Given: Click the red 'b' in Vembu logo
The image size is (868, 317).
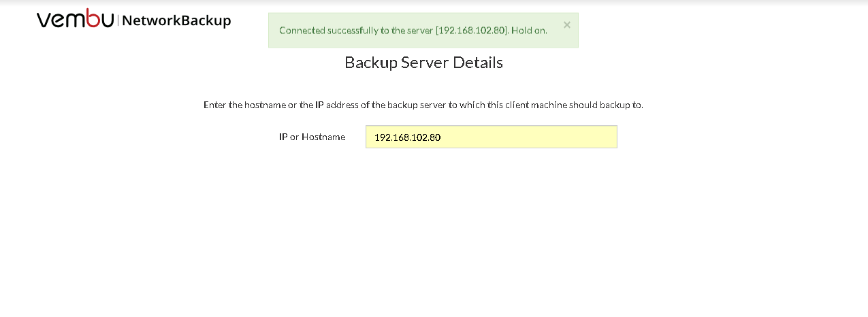Looking at the screenshot, I should tap(91, 20).
